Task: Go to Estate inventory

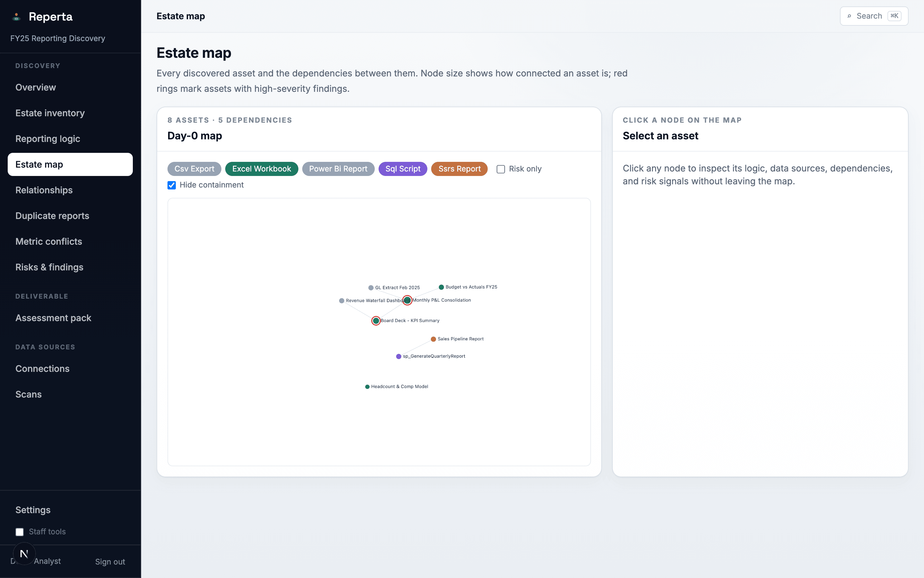Action: (70, 113)
